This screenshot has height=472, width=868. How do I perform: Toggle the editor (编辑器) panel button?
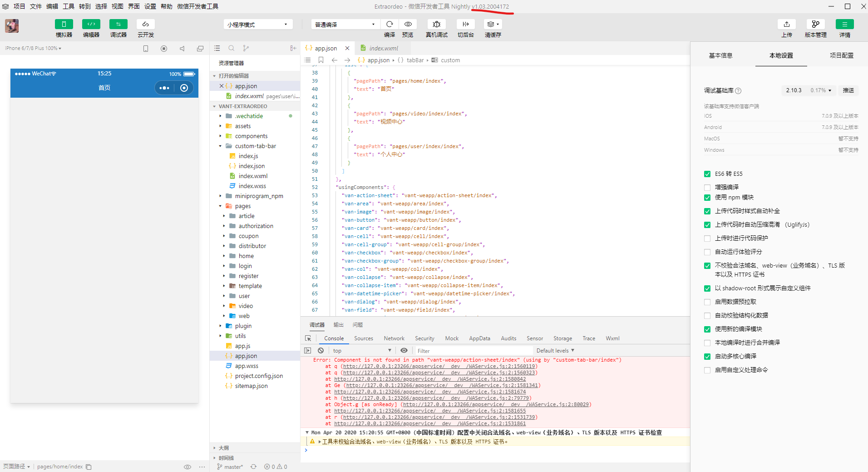click(x=91, y=24)
